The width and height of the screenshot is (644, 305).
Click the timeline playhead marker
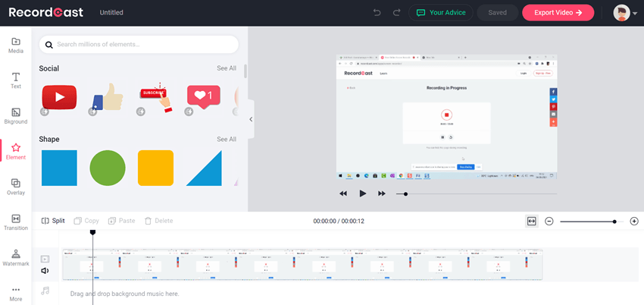(x=93, y=233)
